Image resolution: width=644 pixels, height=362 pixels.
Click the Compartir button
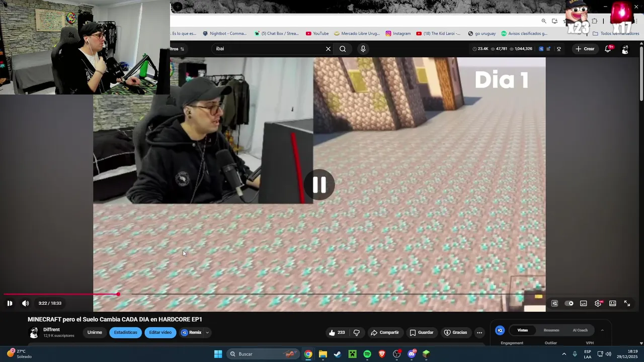pos(385,332)
